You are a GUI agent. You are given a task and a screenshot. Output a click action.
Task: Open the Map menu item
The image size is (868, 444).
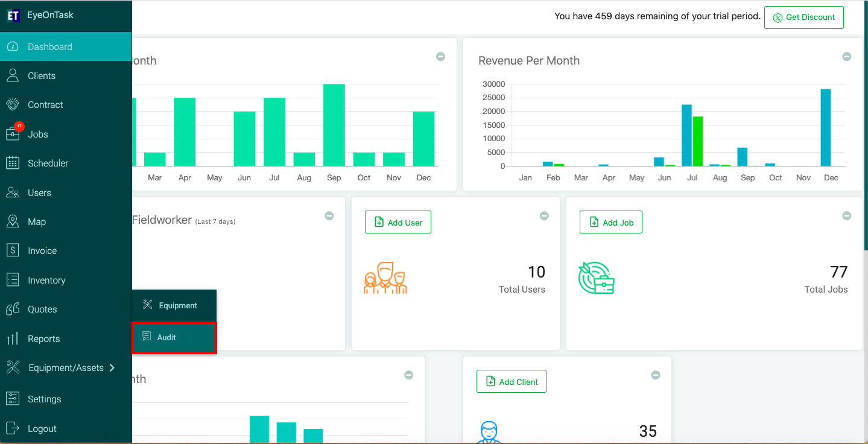coord(66,221)
